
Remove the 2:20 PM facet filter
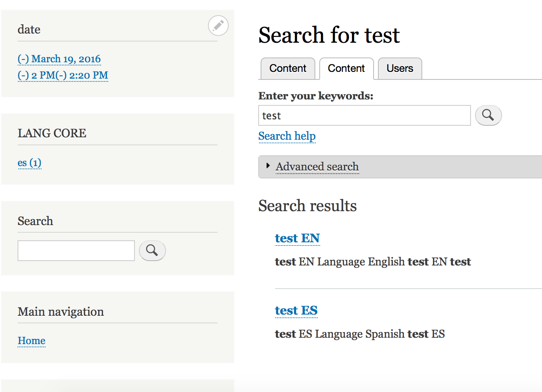tap(82, 75)
